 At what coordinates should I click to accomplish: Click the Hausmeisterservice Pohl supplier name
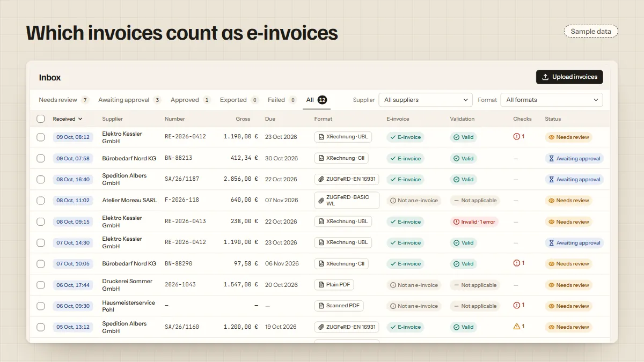pos(129,306)
